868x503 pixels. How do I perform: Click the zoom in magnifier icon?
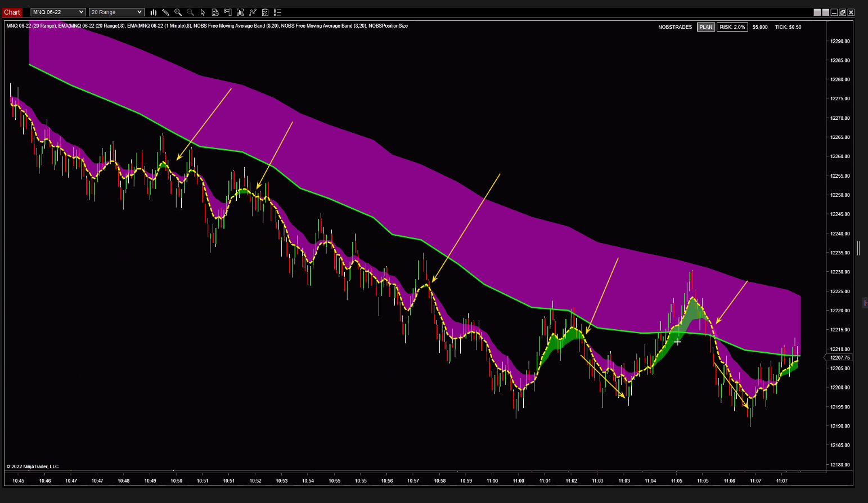178,12
